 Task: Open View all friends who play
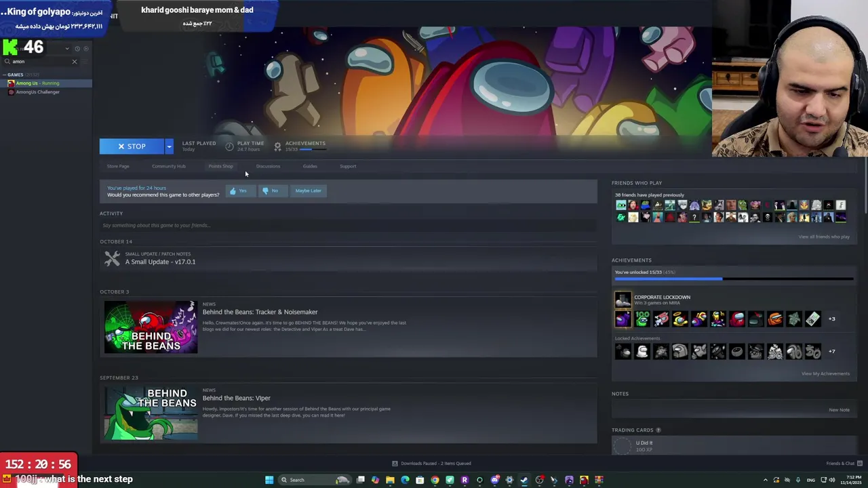(824, 237)
